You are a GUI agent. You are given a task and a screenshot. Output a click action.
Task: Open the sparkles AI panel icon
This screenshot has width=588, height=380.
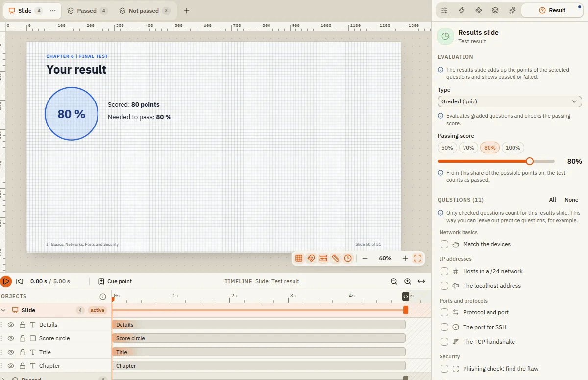(513, 10)
